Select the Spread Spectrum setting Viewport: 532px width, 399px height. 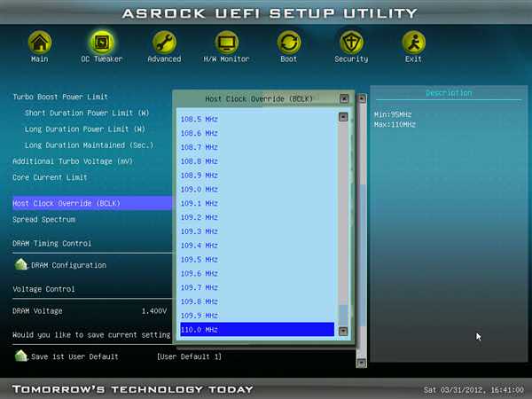click(44, 220)
